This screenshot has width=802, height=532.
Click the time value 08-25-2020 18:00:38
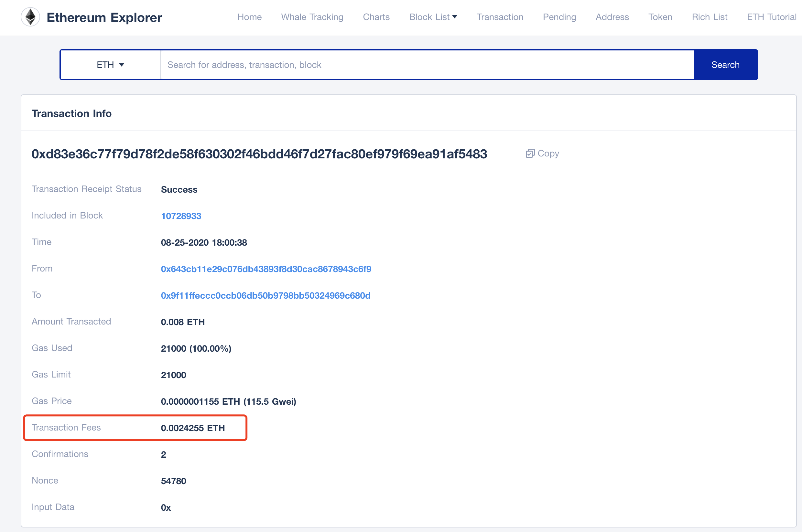[204, 242]
